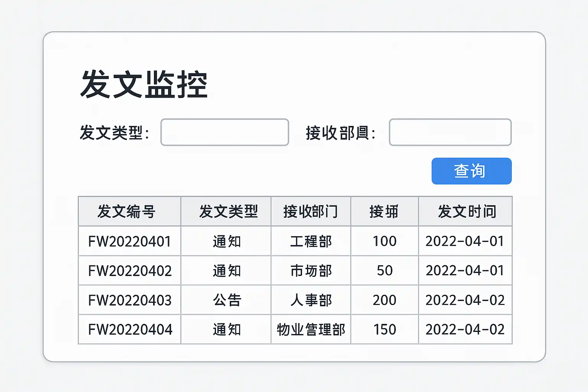
Task: Click the cell showing 150
Action: click(x=384, y=330)
